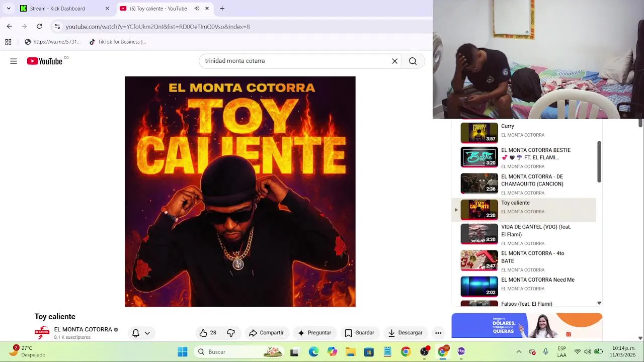Play EL MONTA COTORRA BESTIE playlist item
Screen dimensions: 644x362
[524, 157]
